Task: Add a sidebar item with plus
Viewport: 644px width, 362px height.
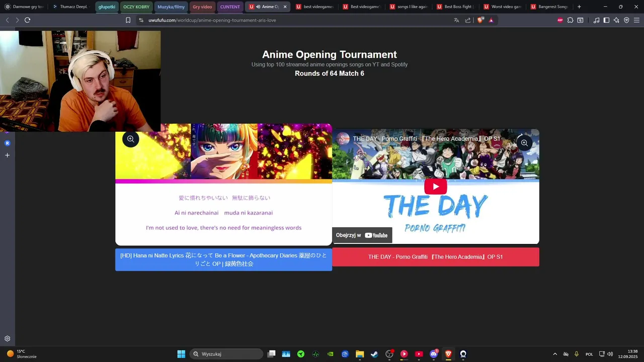Action: pos(8,155)
